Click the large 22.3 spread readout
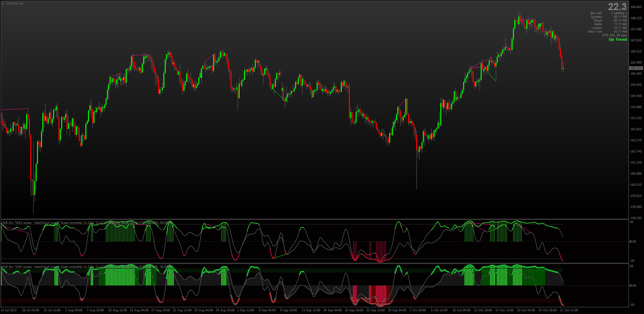The width and height of the screenshot is (644, 314). tap(617, 7)
